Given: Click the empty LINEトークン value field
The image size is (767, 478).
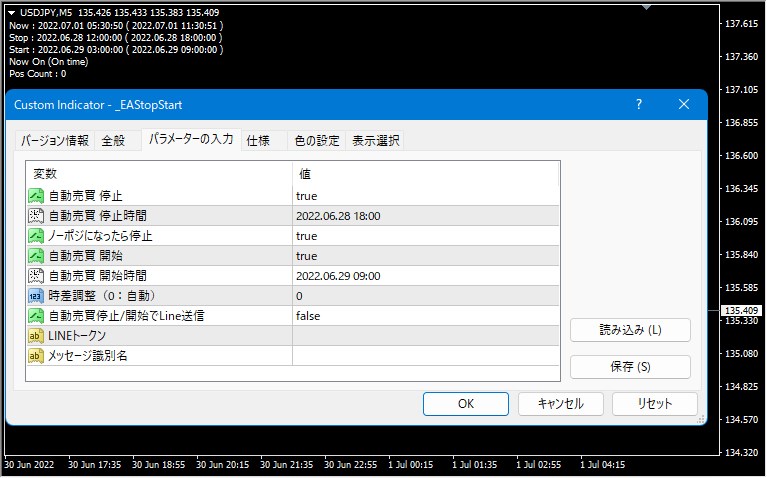Looking at the screenshot, I should tap(426, 336).
